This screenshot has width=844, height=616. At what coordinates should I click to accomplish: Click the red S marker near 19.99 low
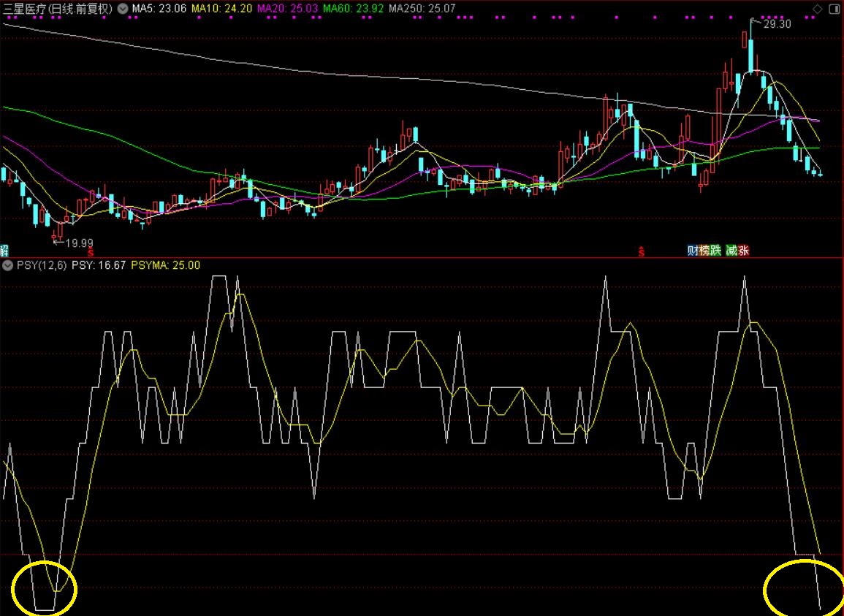pyautogui.click(x=90, y=251)
